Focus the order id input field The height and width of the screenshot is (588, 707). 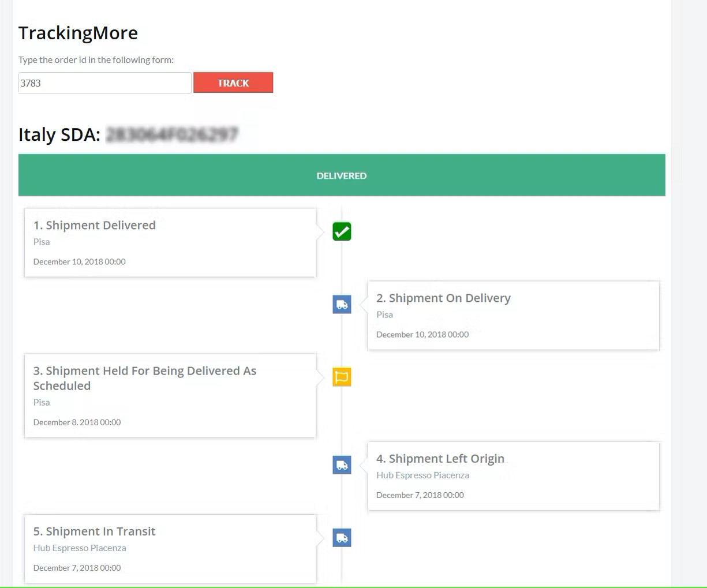click(105, 83)
